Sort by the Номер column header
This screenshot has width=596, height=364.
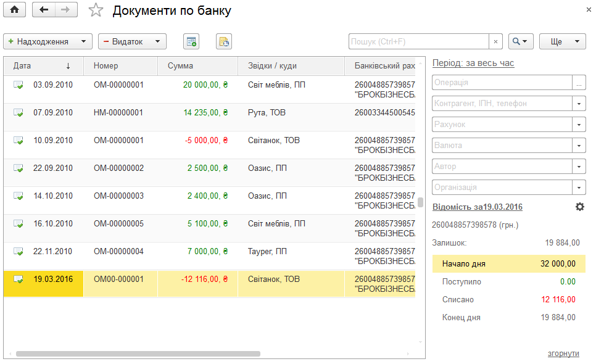tap(120, 66)
